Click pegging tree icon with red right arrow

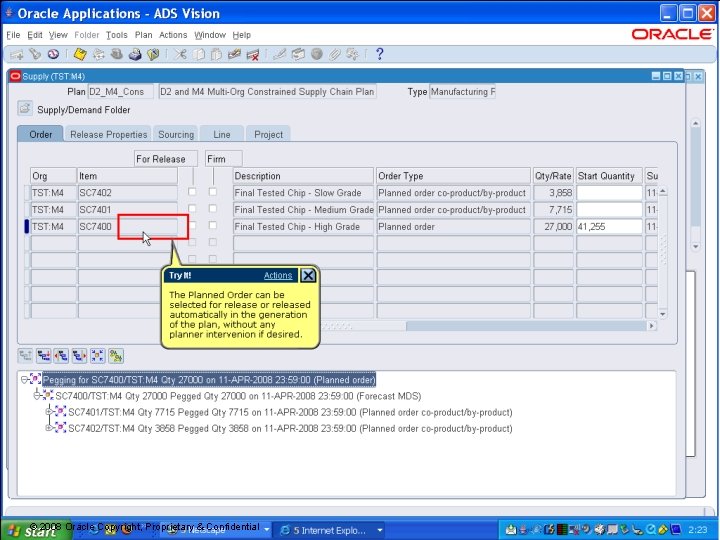[x=79, y=356]
